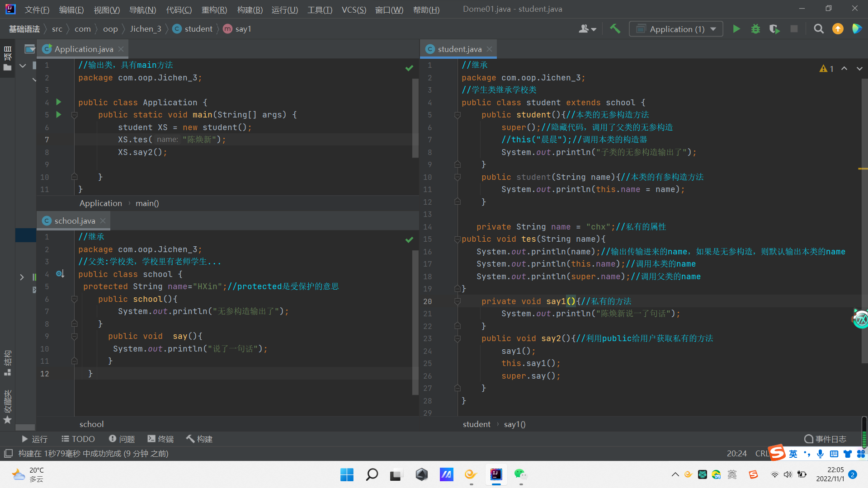
Task: Click the green Run button in toolbar
Action: [736, 29]
